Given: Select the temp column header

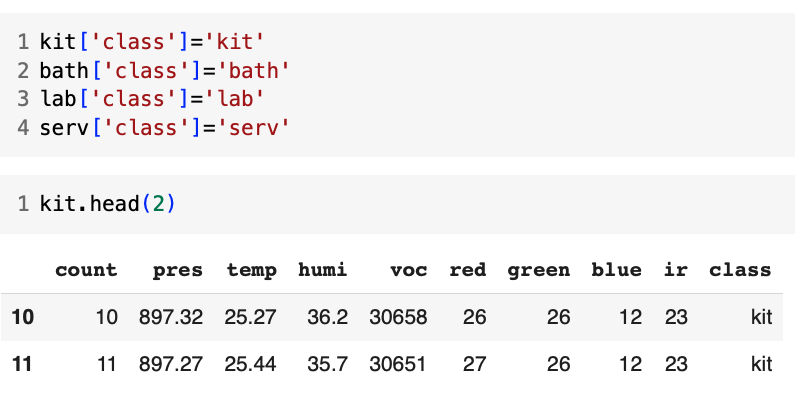Looking at the screenshot, I should coord(251,270).
